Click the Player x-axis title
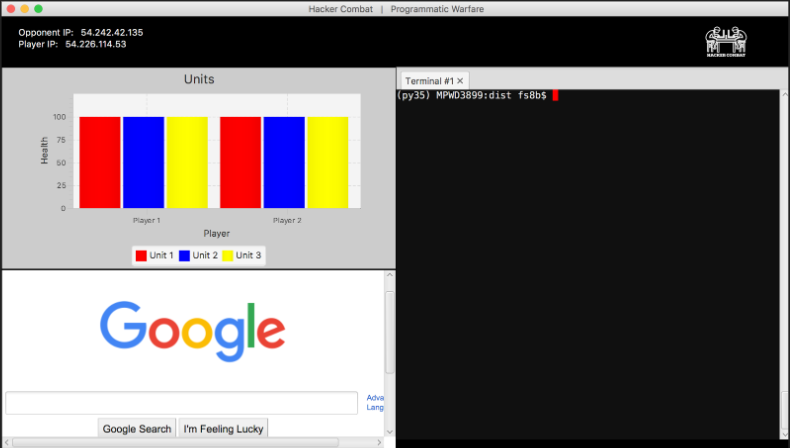 click(x=217, y=233)
